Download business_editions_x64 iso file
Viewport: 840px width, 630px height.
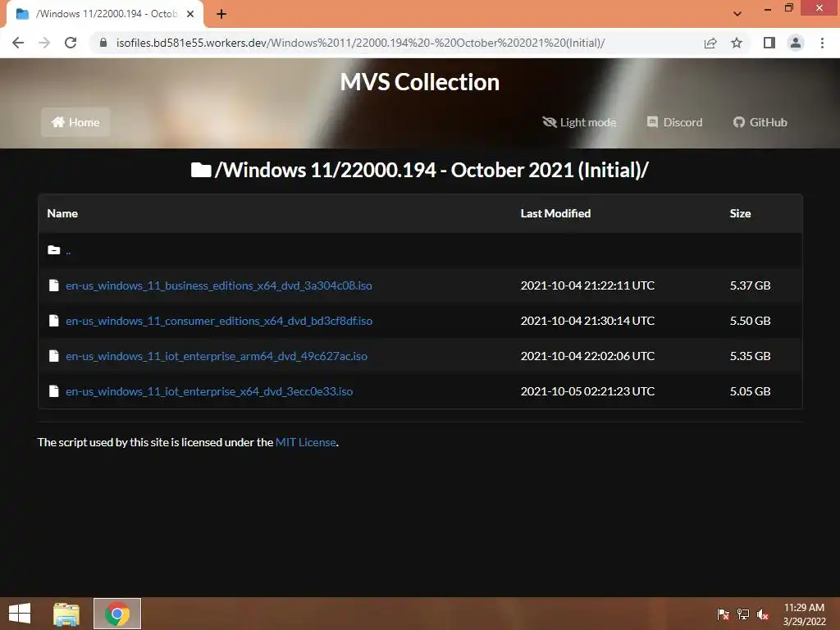point(218,285)
